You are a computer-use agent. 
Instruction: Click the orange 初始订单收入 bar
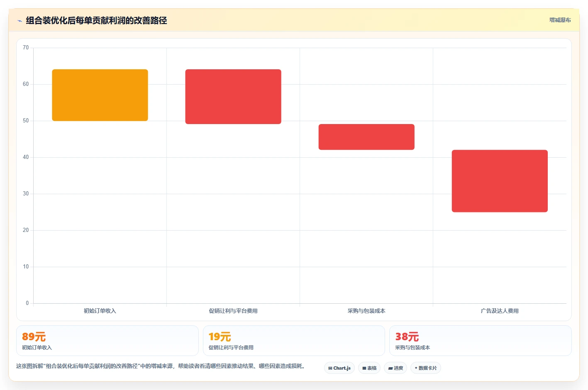coord(100,95)
